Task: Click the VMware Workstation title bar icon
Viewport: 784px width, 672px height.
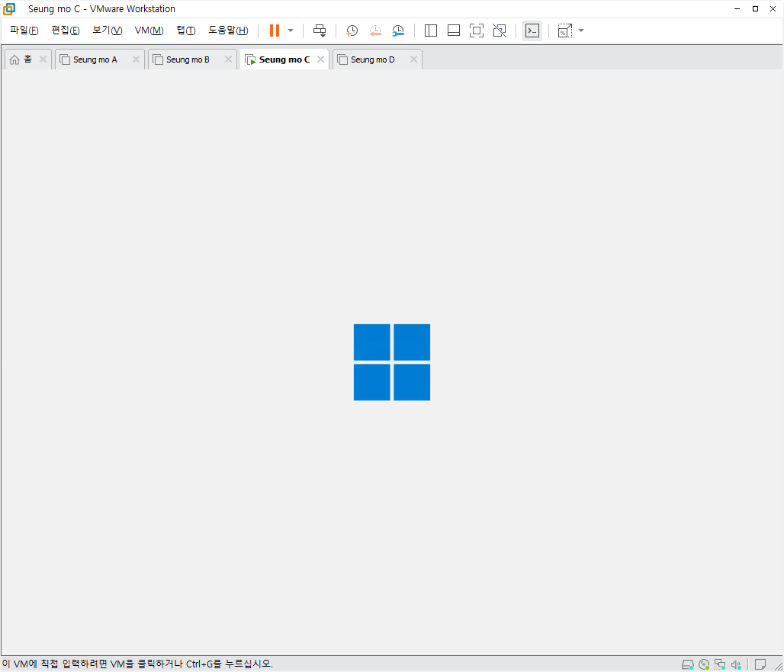Action: coord(9,9)
